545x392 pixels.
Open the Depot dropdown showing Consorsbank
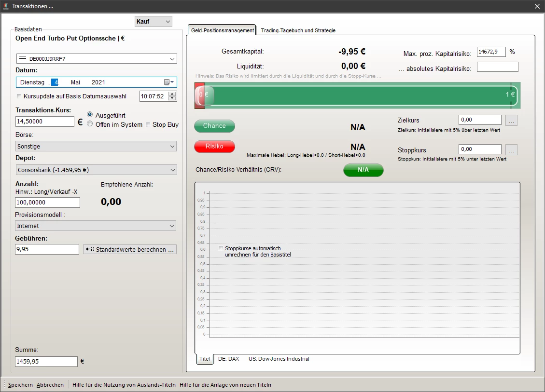tap(96, 170)
